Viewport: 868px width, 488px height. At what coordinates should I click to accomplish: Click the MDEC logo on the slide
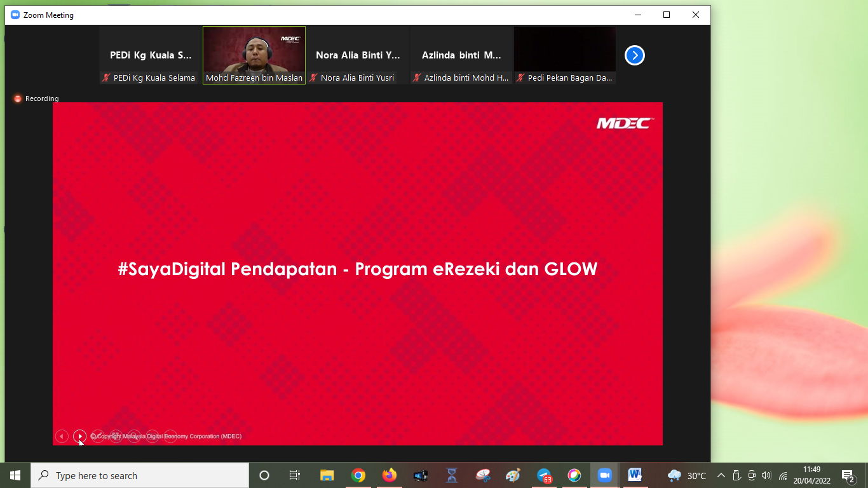625,123
